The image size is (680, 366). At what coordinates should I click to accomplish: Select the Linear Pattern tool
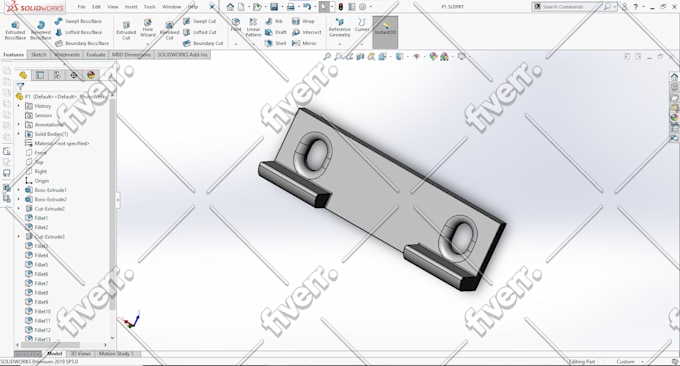coord(253,27)
